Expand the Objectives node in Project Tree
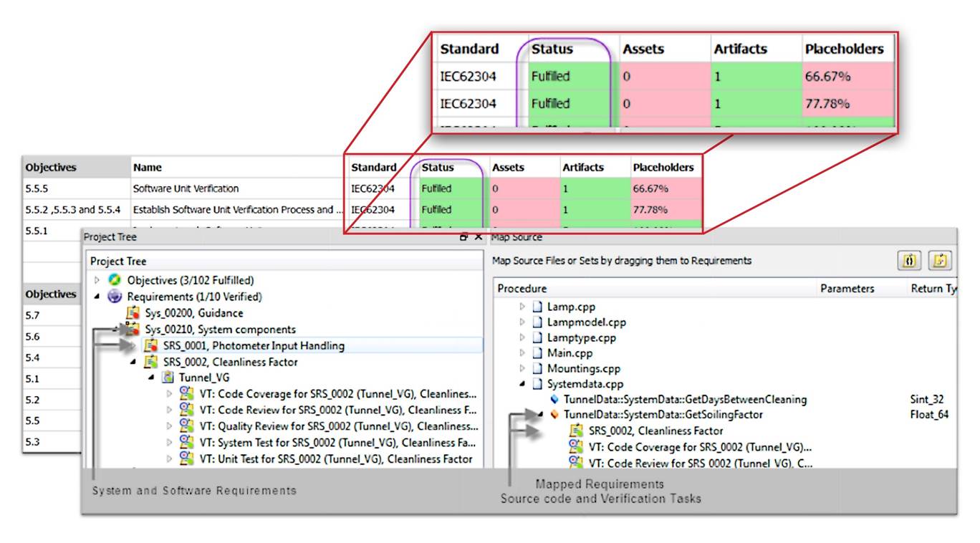Image resolution: width=980 pixels, height=543 pixels. (98, 280)
